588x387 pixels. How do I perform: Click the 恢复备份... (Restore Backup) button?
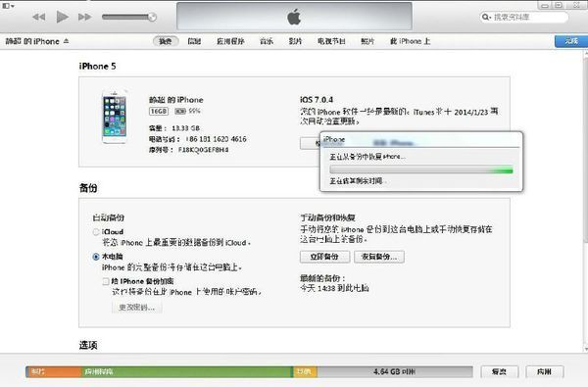(379, 257)
